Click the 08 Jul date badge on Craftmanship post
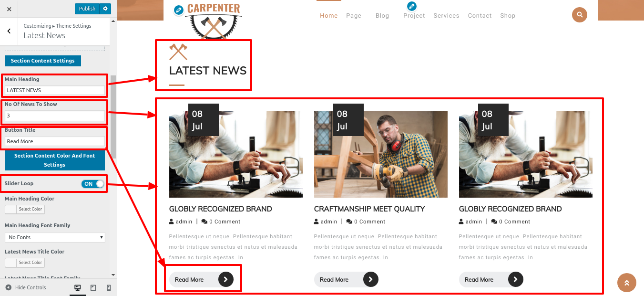Screen dimensions: 644x296 348,120
